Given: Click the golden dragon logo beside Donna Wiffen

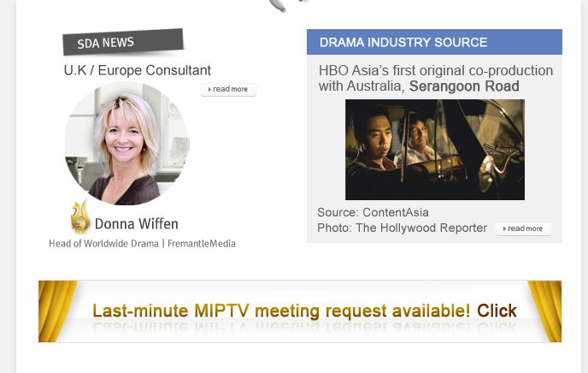Looking at the screenshot, I should coord(80,216).
